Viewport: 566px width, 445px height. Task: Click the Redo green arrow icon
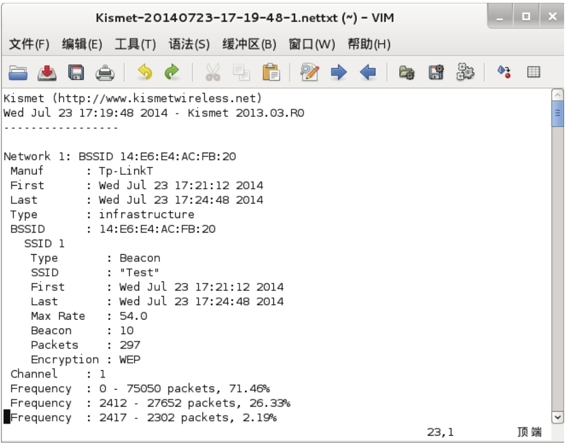point(172,72)
